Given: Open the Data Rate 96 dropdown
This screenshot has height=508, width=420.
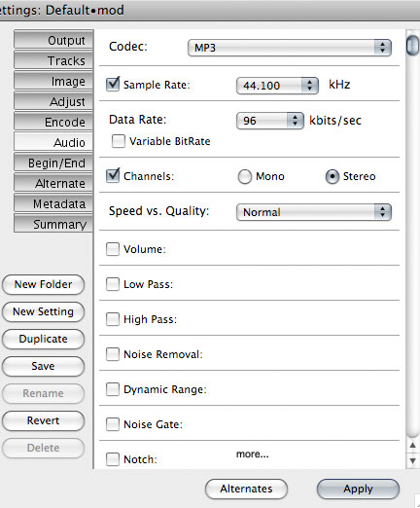Looking at the screenshot, I should 270,121.
